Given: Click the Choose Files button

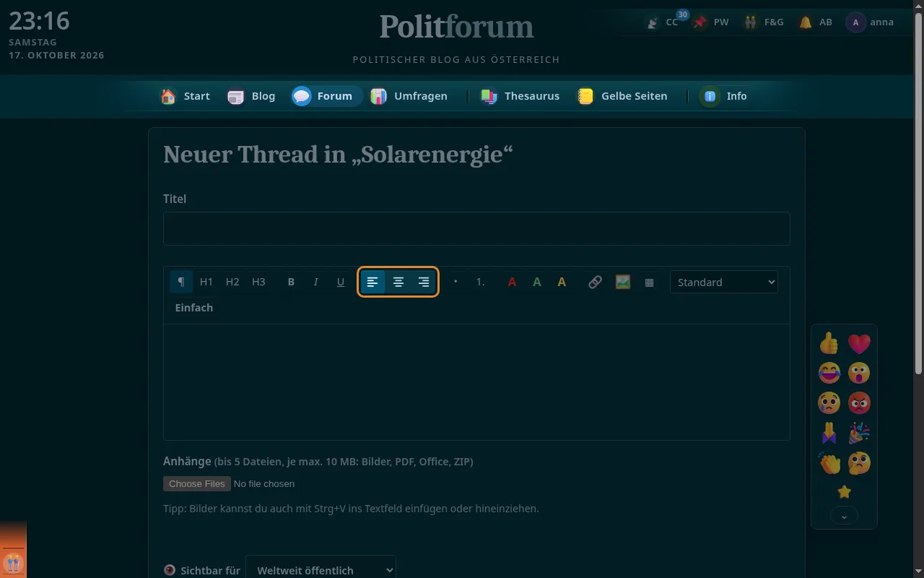Looking at the screenshot, I should point(197,483).
